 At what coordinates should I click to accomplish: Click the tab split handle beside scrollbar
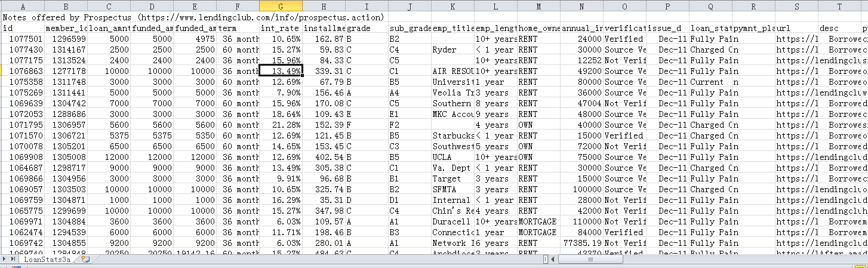coord(546,260)
